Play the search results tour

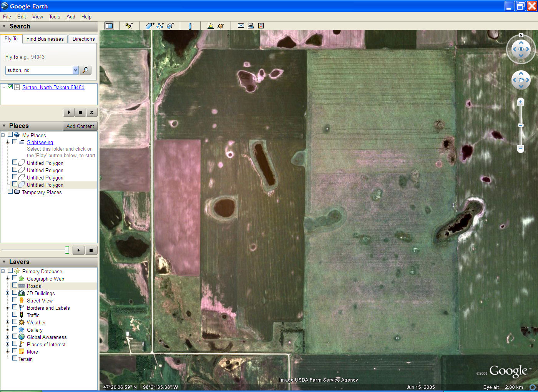(69, 112)
